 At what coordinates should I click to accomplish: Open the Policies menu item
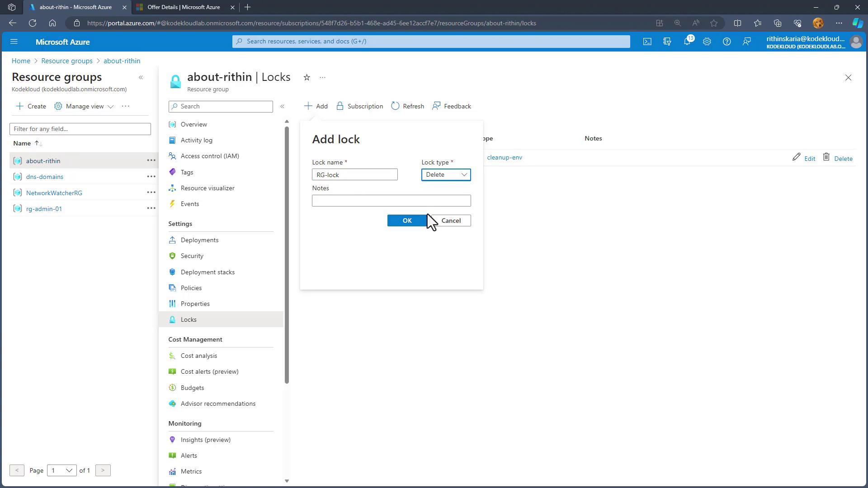(x=191, y=288)
